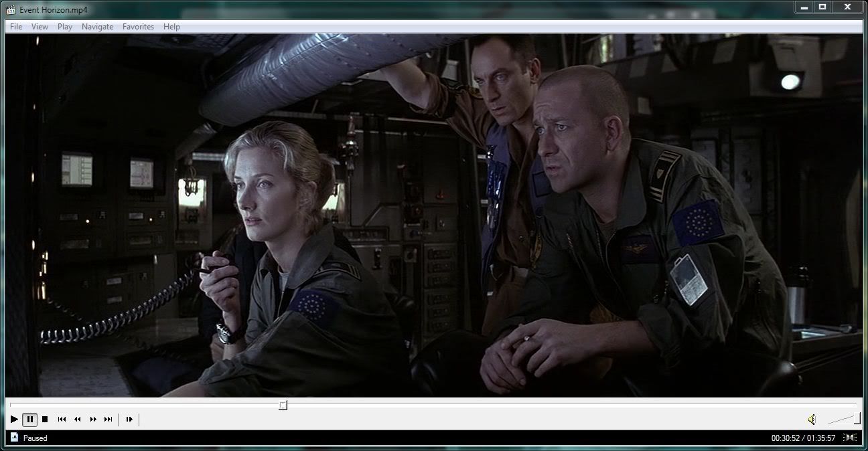This screenshot has width=868, height=451.
Task: Step forward one frame
Action: click(x=129, y=420)
